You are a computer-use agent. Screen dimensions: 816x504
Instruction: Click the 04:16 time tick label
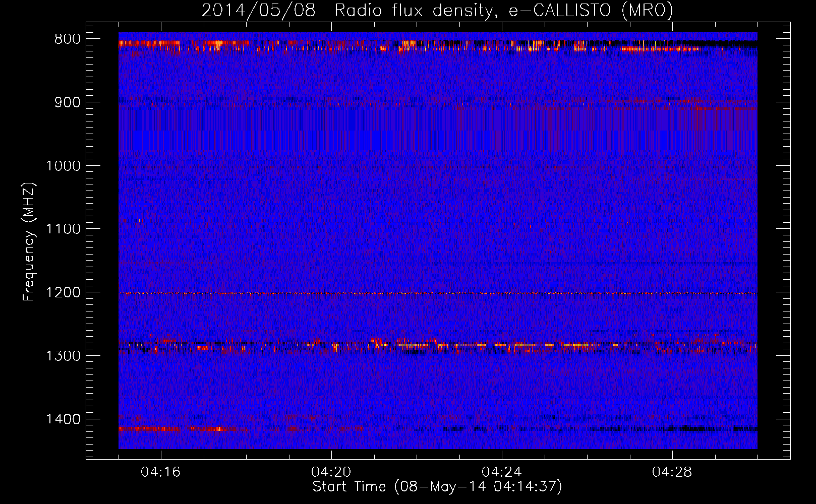pos(161,472)
